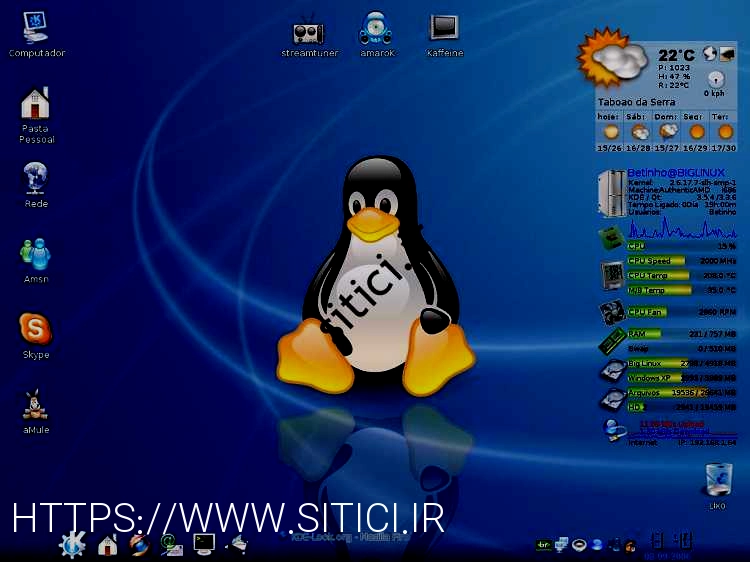Launch the web browser globe icon in the panel

click(139, 544)
